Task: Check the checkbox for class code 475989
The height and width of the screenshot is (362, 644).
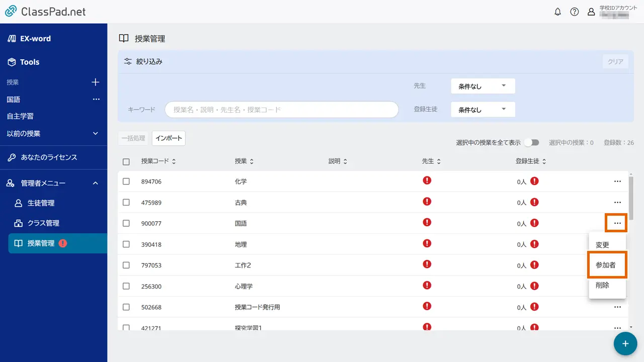Action: pyautogui.click(x=126, y=202)
